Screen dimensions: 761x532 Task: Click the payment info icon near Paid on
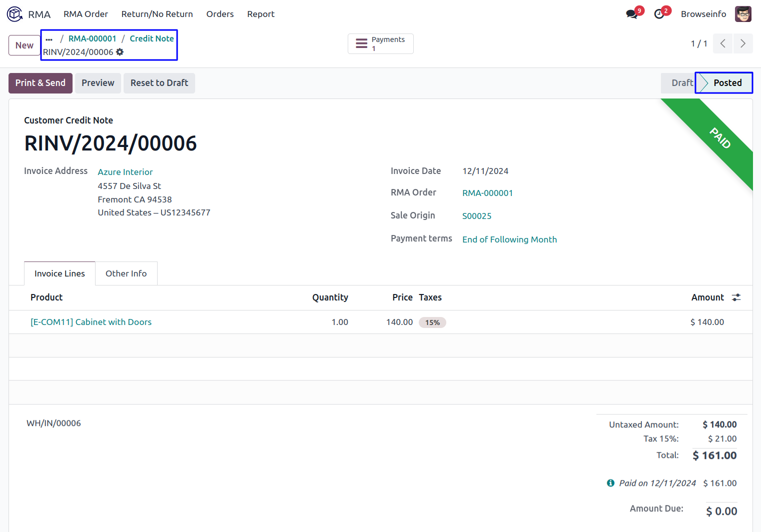[610, 483]
